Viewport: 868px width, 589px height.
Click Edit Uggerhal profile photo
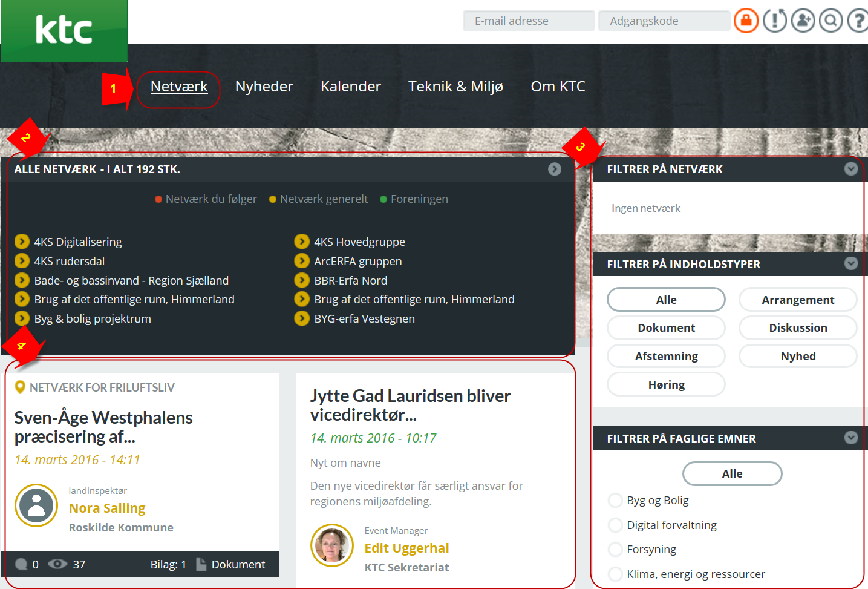click(x=332, y=545)
